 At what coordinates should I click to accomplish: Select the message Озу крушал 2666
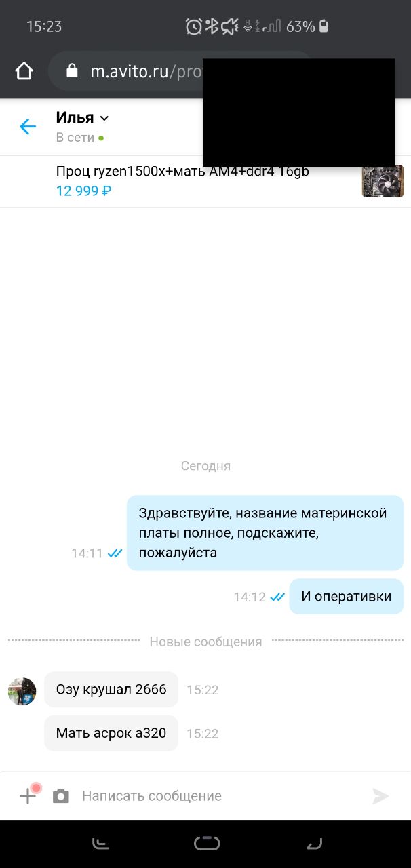pyautogui.click(x=111, y=690)
